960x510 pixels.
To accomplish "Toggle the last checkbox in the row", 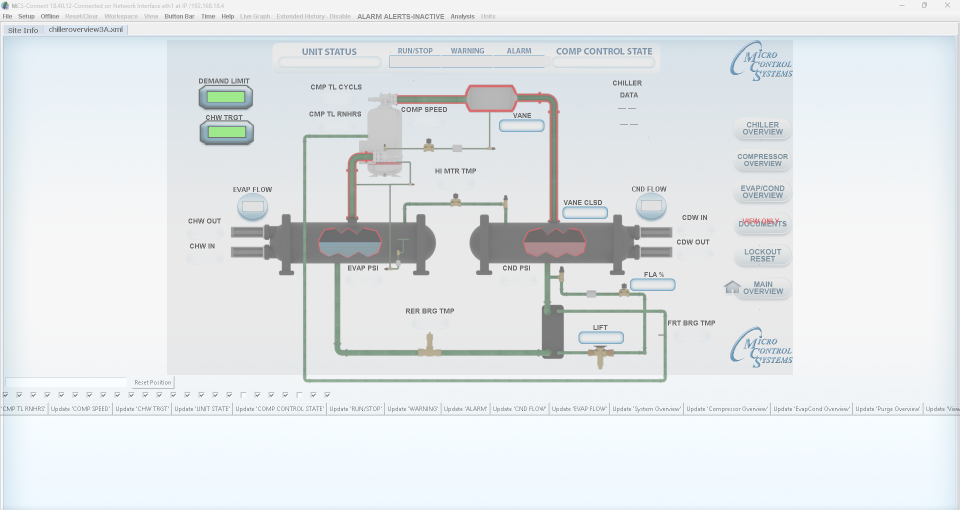I will tap(328, 395).
